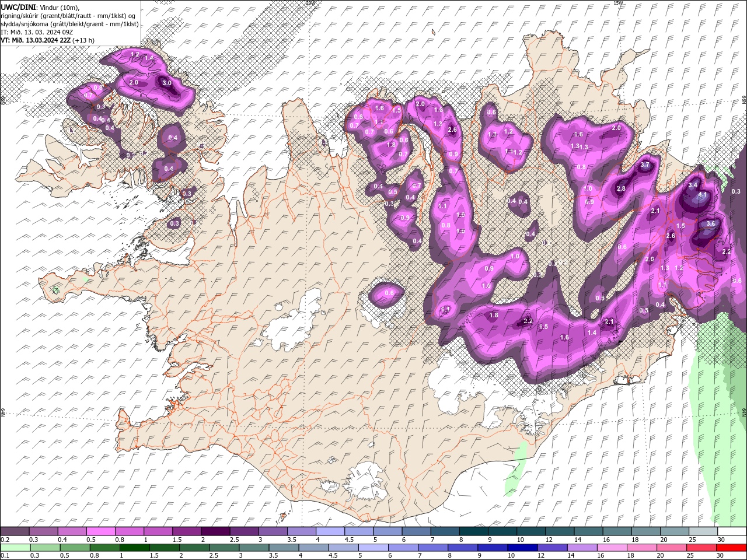747x560 pixels.
Task: Click the '3.4' snowfall value on the map
Action: coord(693,185)
